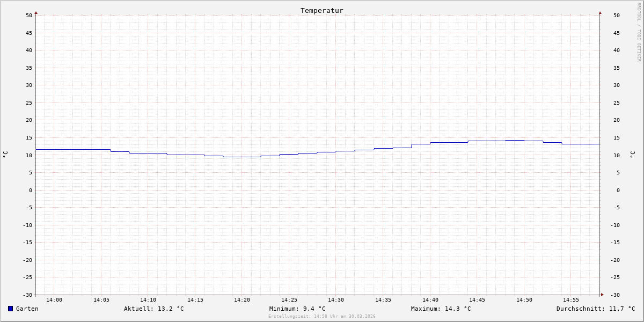Click the Erstellungszeit timestamp line
The height and width of the screenshot is (322, 644).
(322, 316)
